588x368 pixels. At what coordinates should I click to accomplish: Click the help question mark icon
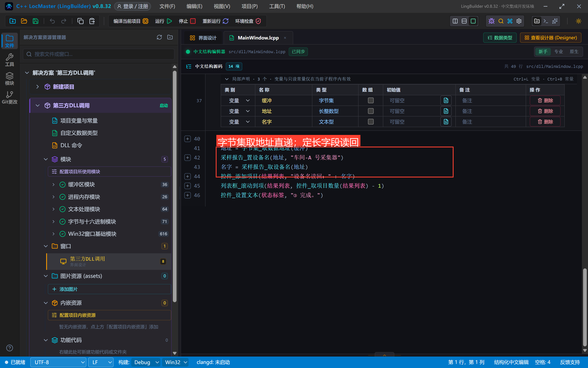[x=9, y=348]
